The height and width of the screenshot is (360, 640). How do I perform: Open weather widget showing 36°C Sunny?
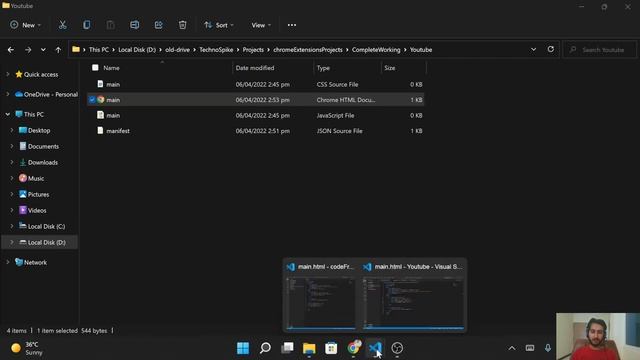click(x=27, y=348)
